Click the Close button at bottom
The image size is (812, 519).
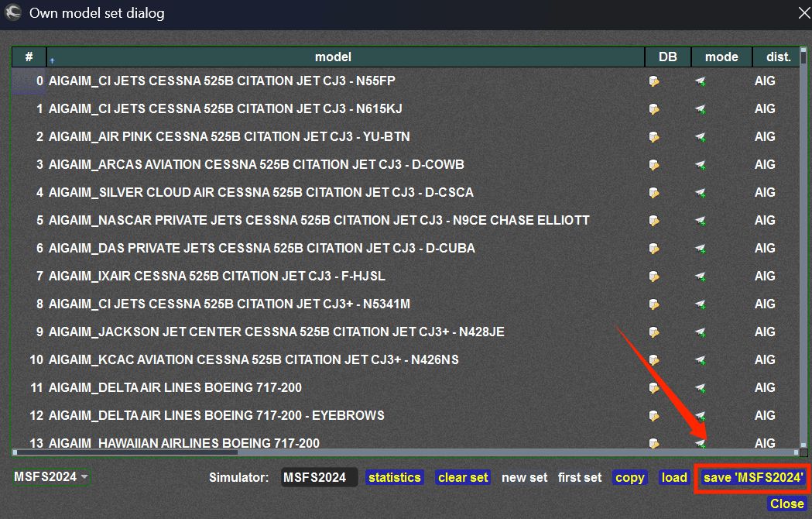coord(787,504)
